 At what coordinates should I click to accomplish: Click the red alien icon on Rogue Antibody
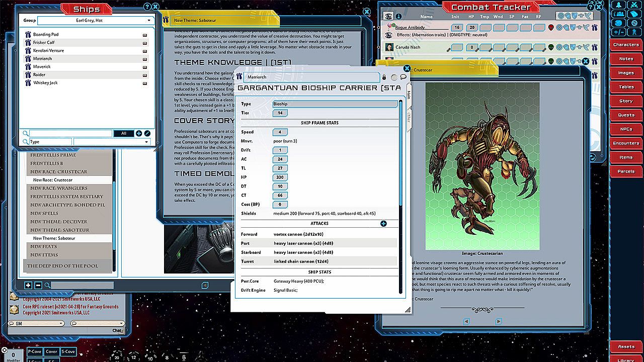coord(551,28)
